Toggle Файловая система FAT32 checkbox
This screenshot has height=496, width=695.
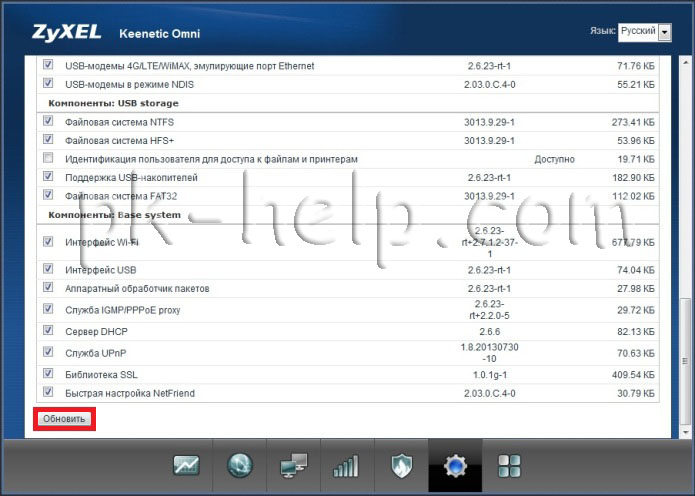tap(48, 195)
